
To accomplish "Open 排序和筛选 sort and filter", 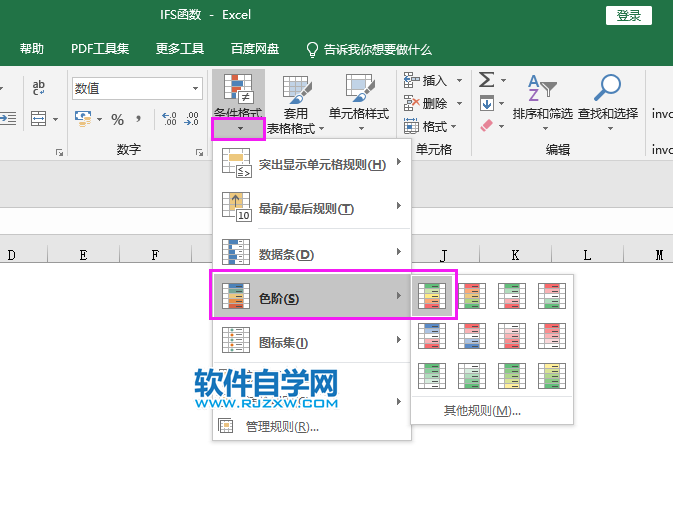I will coord(543,103).
